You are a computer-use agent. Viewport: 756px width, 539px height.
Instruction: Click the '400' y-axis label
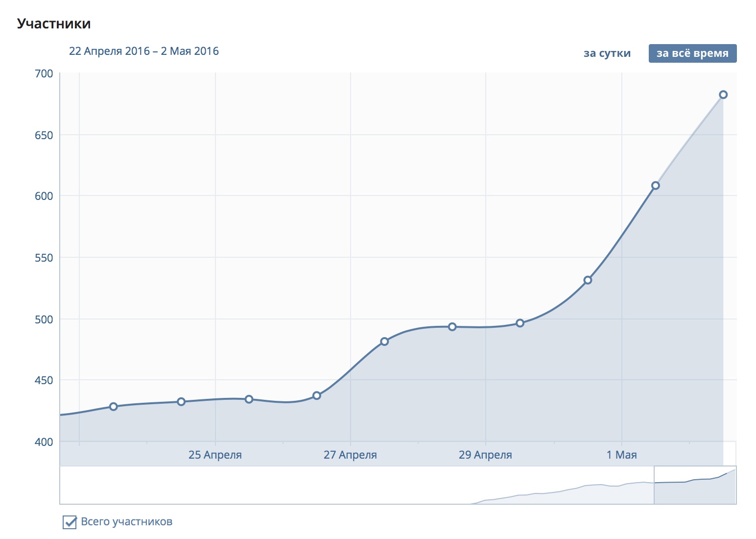coord(44,442)
